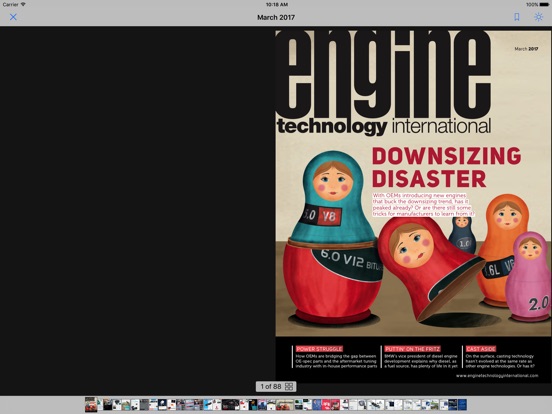
Task: Open the www.enginetechnologyinternational.com link
Action: tap(497, 376)
